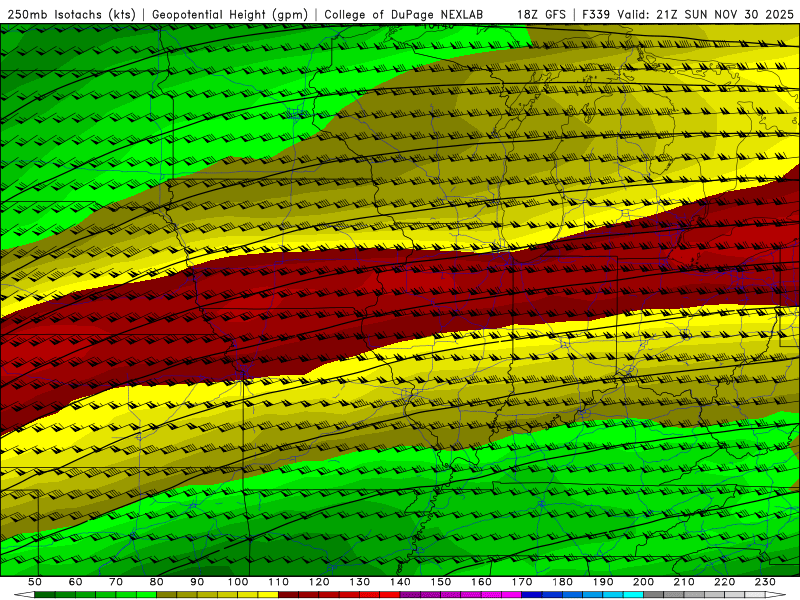Click the 210 knot legend label
Viewport: 800px width, 600px height.
[684, 582]
